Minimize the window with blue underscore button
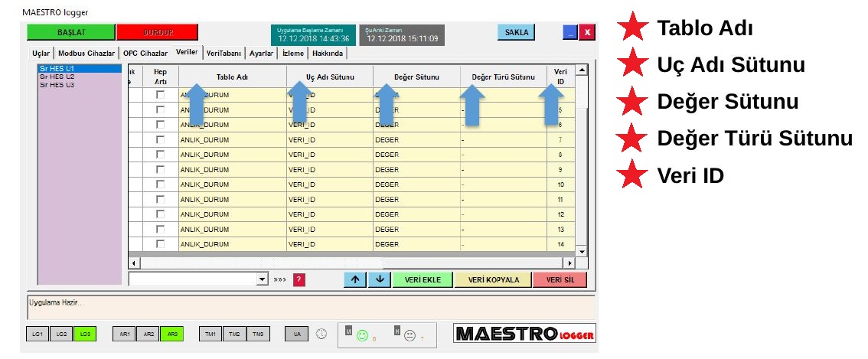This screenshot has height=359, width=868. coord(570,33)
